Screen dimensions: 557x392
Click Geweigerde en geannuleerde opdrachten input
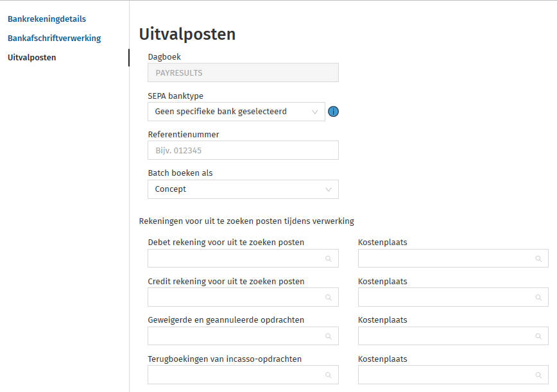point(234,336)
